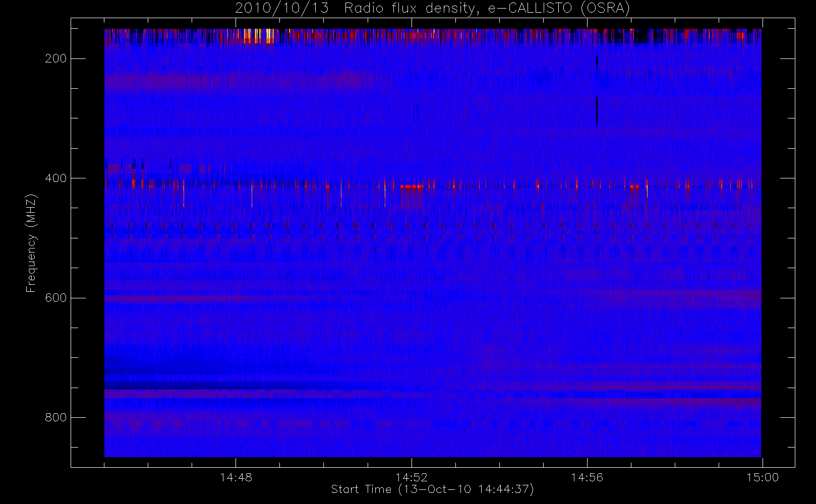This screenshot has height=504, width=816.
Task: Click the 14:48 time tick label
Action: tap(236, 477)
